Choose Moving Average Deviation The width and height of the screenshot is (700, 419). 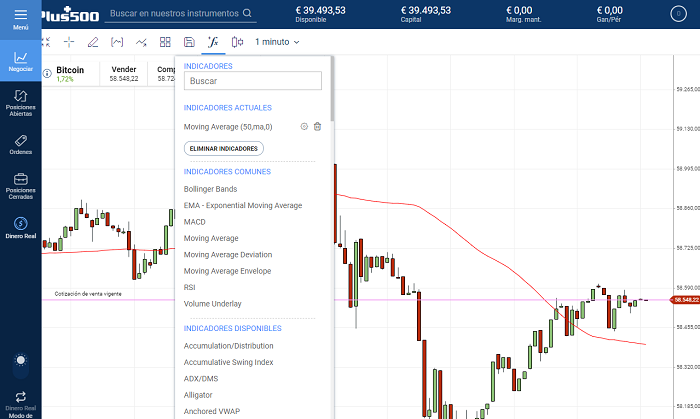coord(228,255)
